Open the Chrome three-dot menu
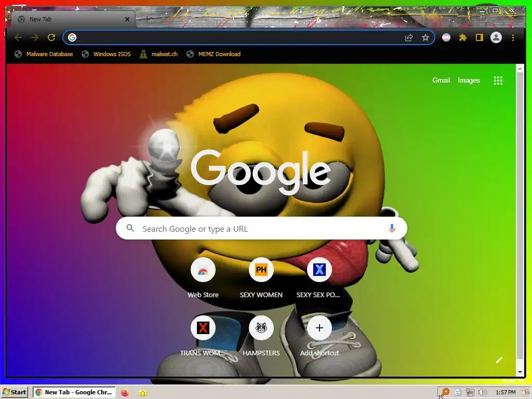 [513, 37]
